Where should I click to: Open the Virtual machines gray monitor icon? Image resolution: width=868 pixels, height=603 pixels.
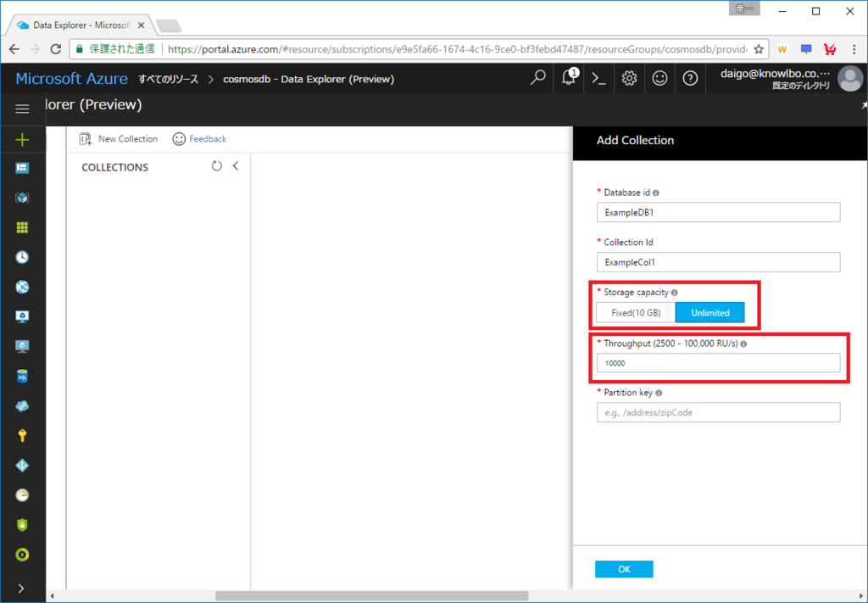(x=22, y=347)
